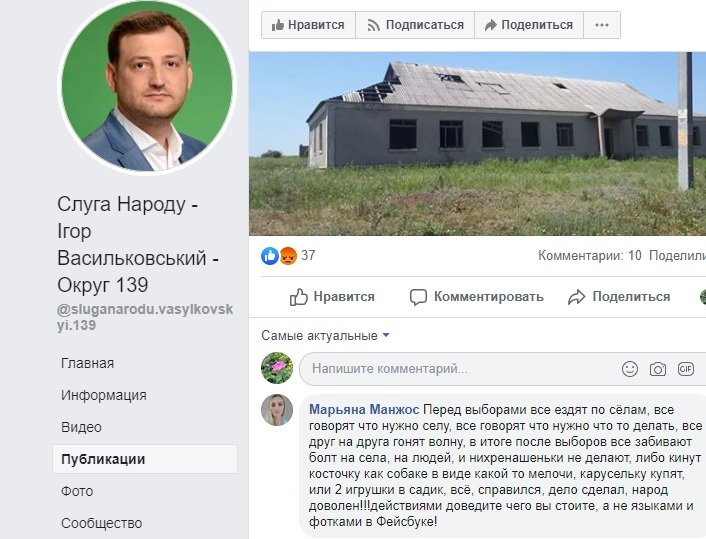Click the blue like reaction icon

(x=270, y=256)
